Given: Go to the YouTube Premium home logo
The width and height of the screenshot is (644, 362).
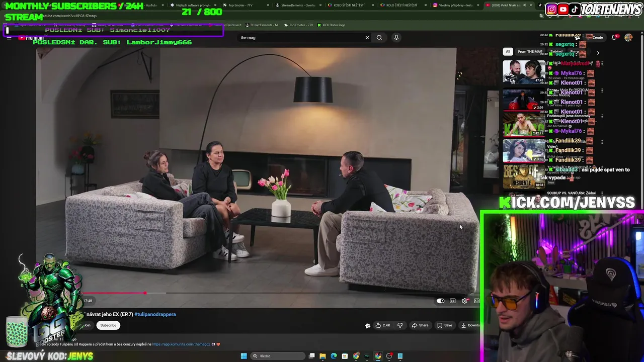Looking at the screenshot, I should (32, 38).
